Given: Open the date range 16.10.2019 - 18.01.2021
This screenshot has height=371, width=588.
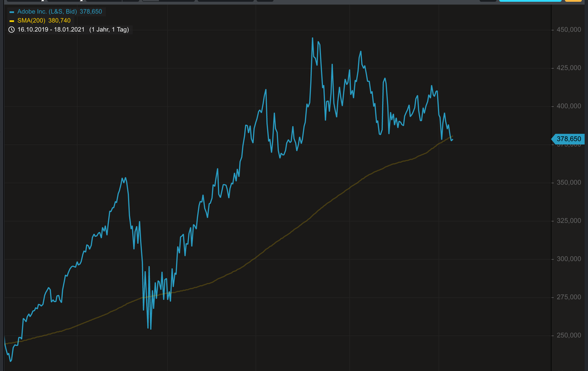Looking at the screenshot, I should pos(51,29).
